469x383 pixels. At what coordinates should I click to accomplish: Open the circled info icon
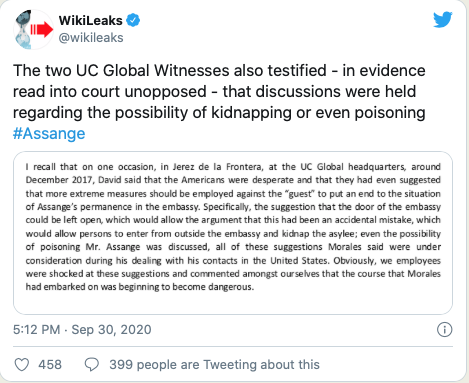pos(444,330)
